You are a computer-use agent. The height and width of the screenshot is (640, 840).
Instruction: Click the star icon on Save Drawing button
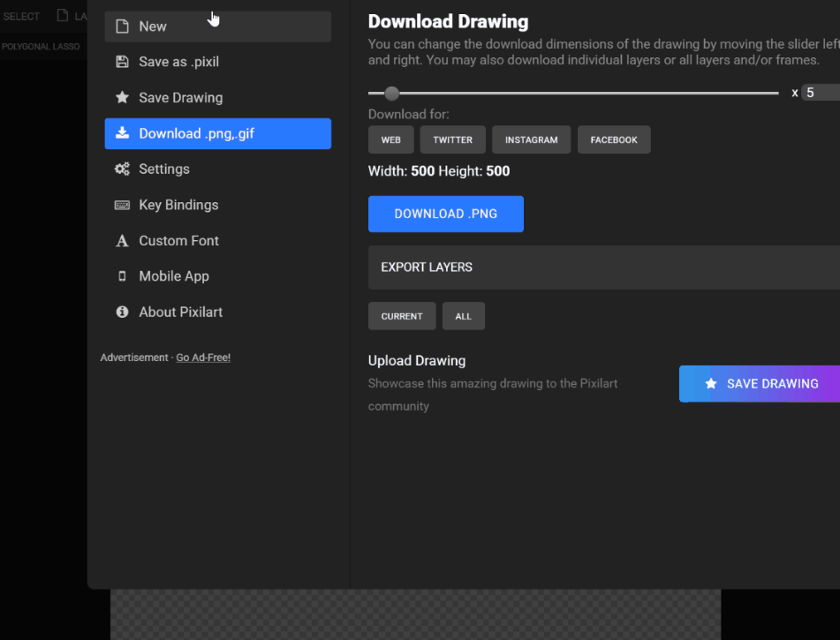click(x=711, y=383)
